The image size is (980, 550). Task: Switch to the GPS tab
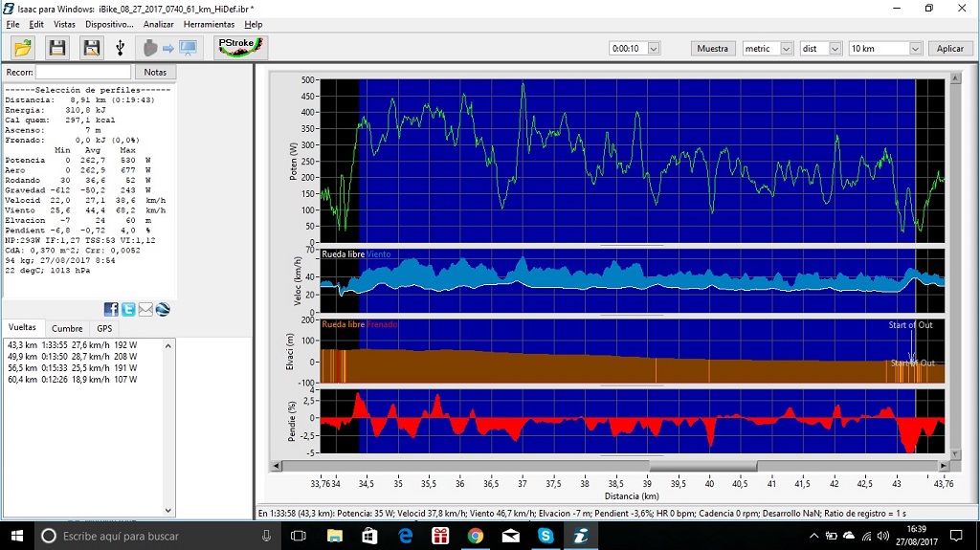[104, 328]
